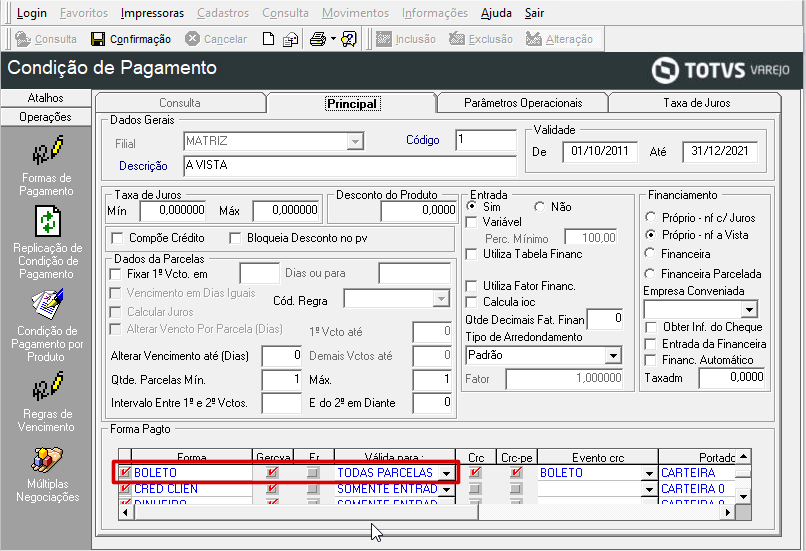Open the Ajuda menu

(x=496, y=13)
